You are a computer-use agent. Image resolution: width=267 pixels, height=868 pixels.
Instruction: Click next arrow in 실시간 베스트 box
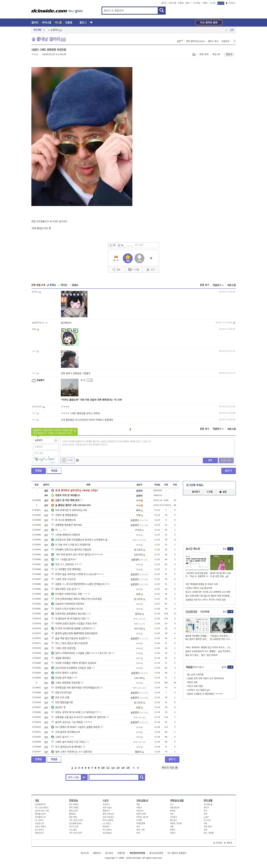pos(232,549)
